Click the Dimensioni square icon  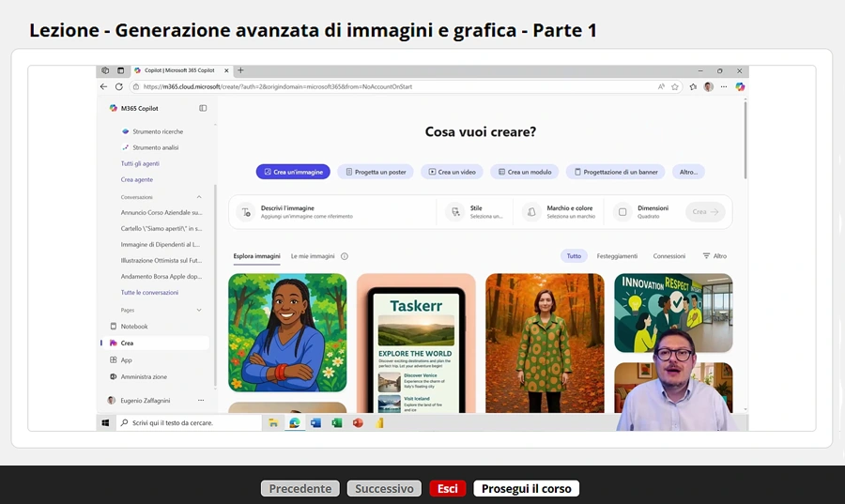click(622, 212)
